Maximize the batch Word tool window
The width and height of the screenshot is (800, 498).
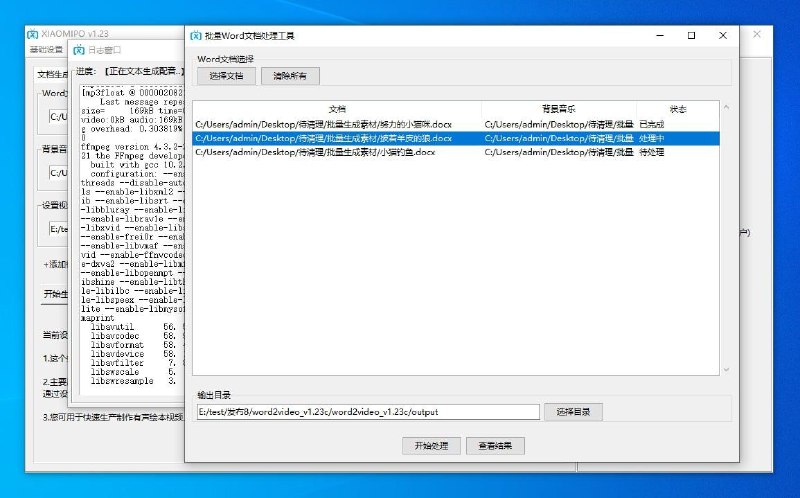pyautogui.click(x=691, y=35)
